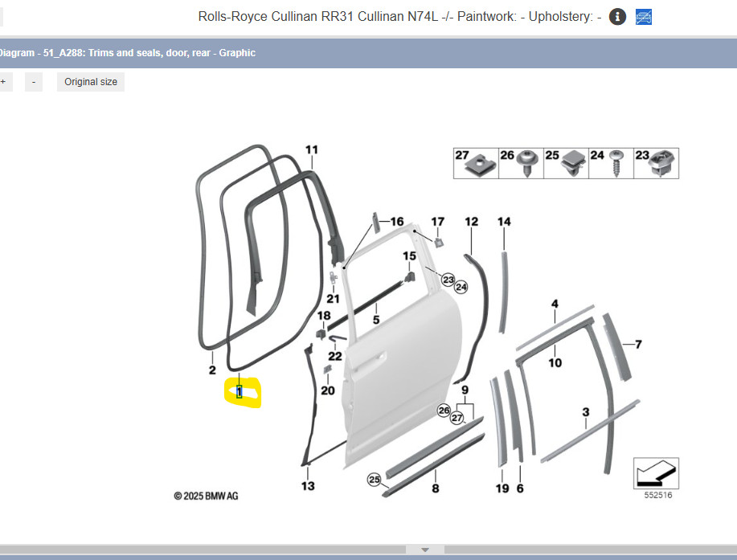
Task: Select grommet 23 in parts legend
Action: 656,163
